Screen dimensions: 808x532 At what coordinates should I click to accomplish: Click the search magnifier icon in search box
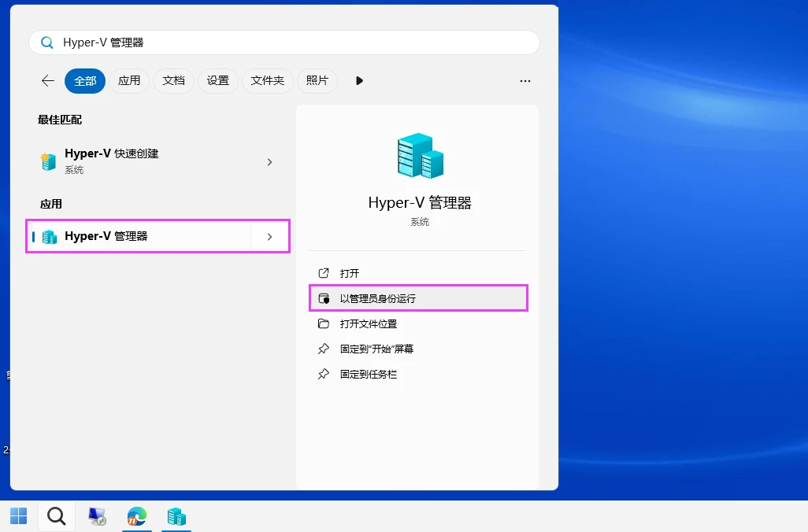pyautogui.click(x=47, y=42)
